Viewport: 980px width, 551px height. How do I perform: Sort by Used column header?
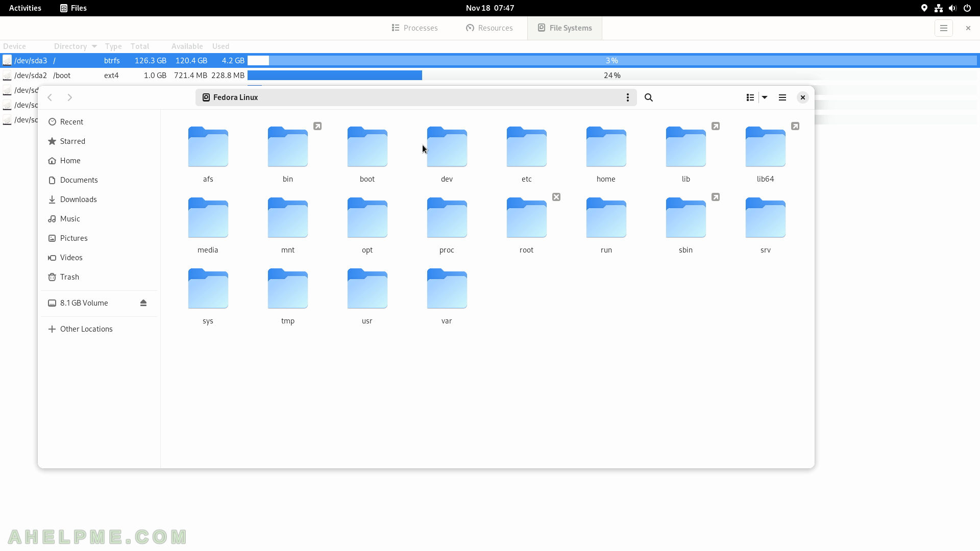[x=221, y=46]
